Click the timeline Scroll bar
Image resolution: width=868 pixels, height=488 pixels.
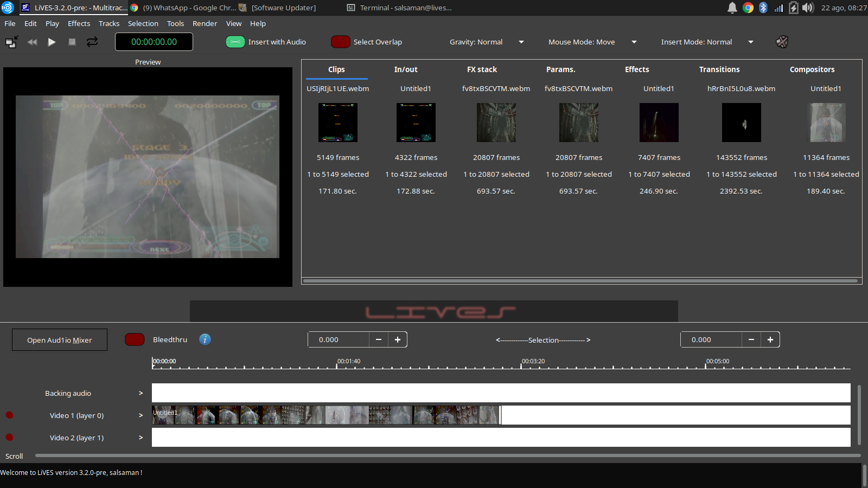point(448,455)
